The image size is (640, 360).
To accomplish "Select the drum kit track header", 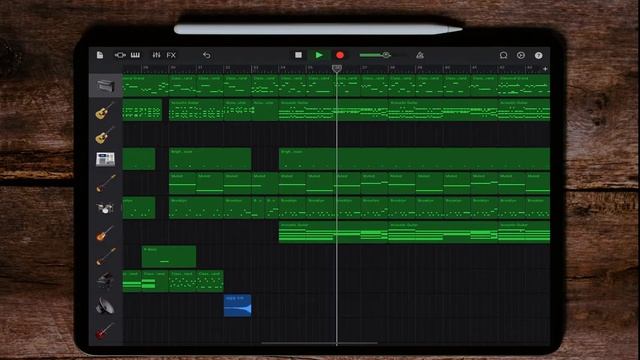I will point(106,208).
